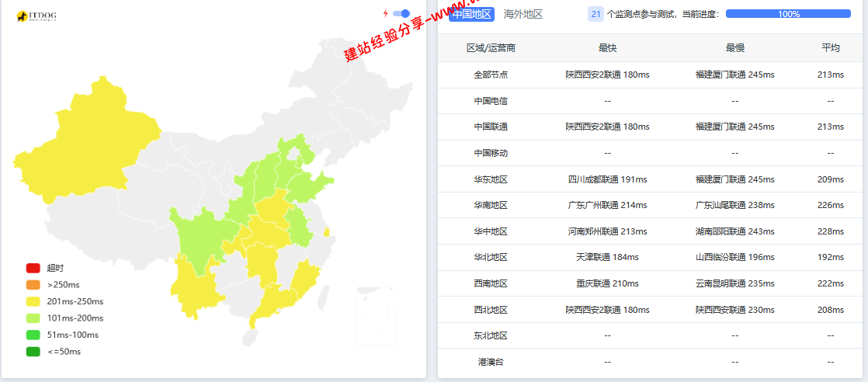Viewport: 868px width, 382px height.
Task: Toggle the switch beside the lightning icon
Action: click(x=401, y=13)
